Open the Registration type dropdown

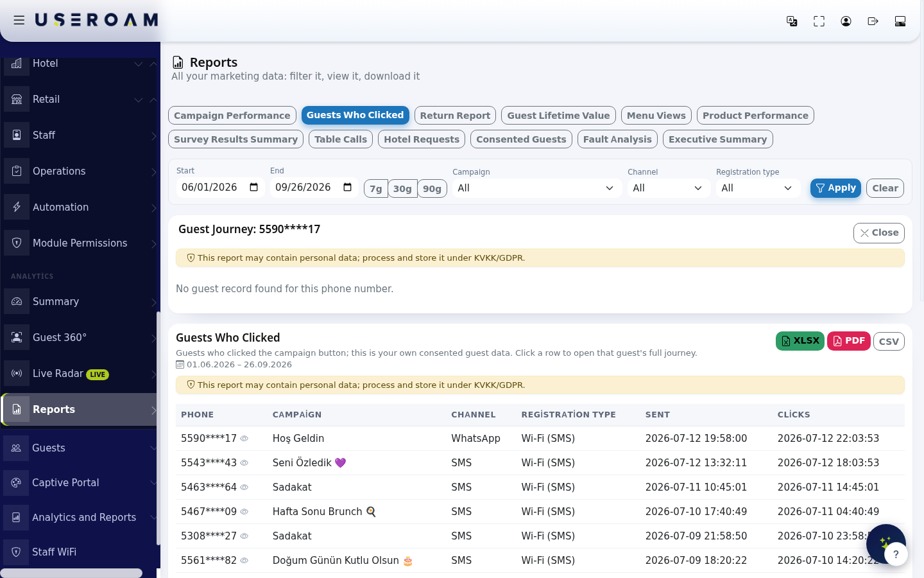(758, 188)
